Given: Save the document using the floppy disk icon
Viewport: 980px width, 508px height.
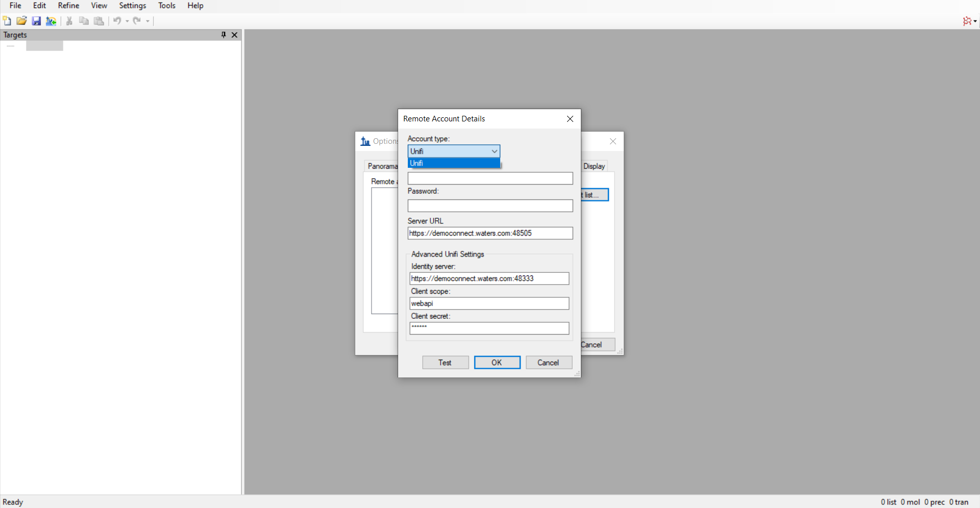Looking at the screenshot, I should [x=36, y=21].
